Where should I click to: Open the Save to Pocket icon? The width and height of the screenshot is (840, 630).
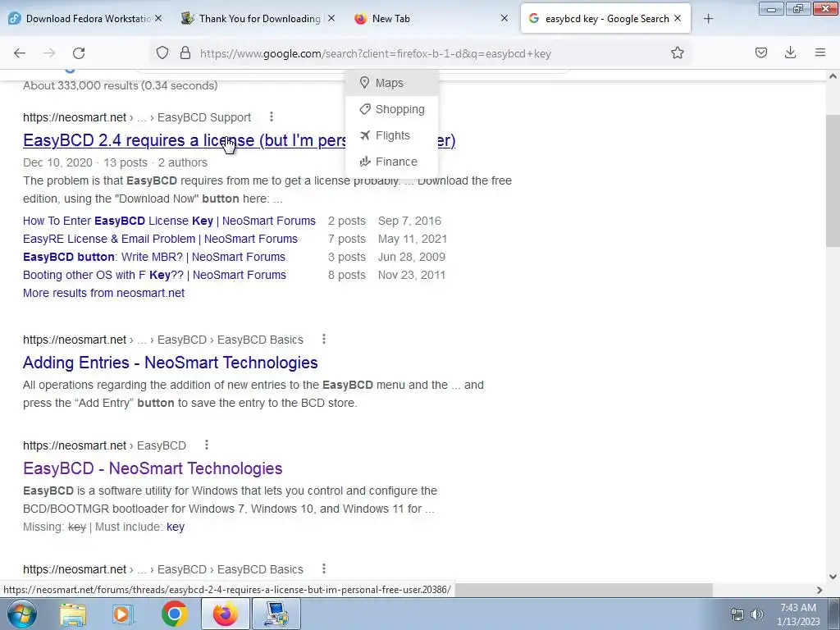coord(761,52)
